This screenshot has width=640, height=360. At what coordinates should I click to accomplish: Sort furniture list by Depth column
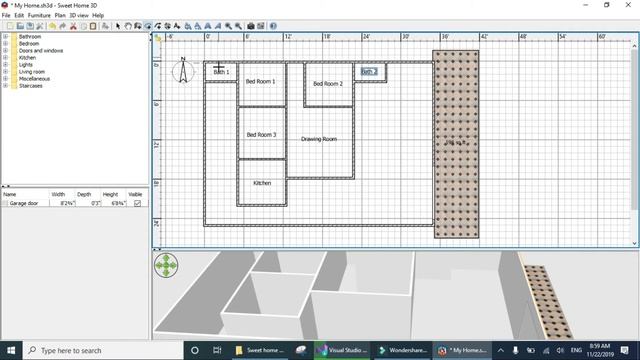coord(88,194)
